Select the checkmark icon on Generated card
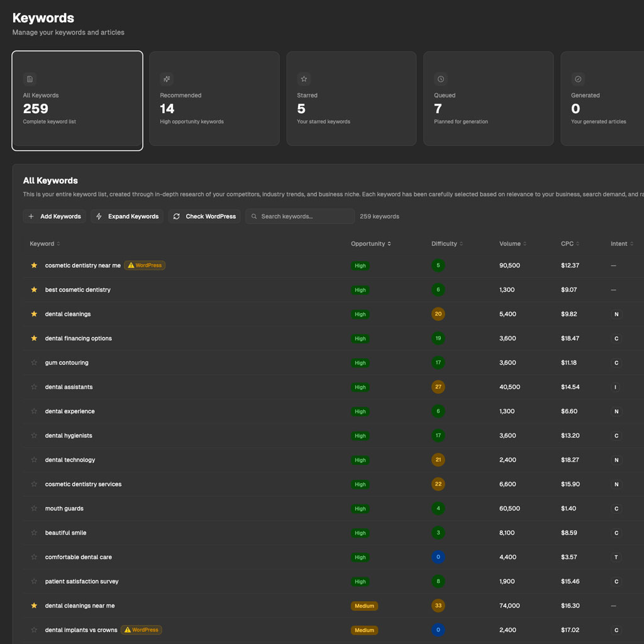This screenshot has height=644, width=644. pos(578,79)
